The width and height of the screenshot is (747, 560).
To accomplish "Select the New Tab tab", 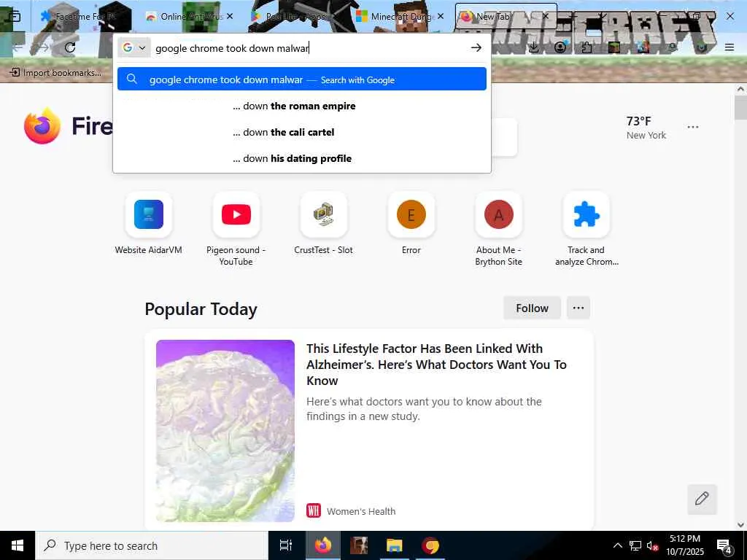I will click(506, 16).
